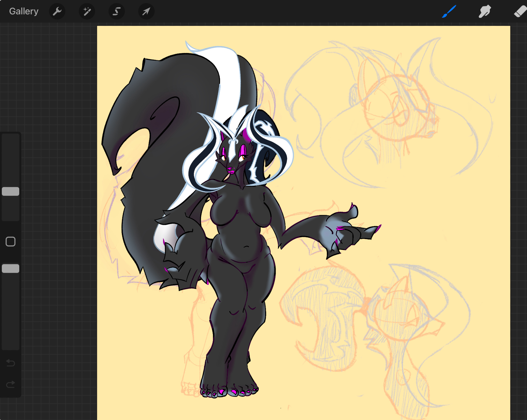Image resolution: width=527 pixels, height=420 pixels.
Task: Activate the Selection S-shaped tool
Action: (117, 11)
